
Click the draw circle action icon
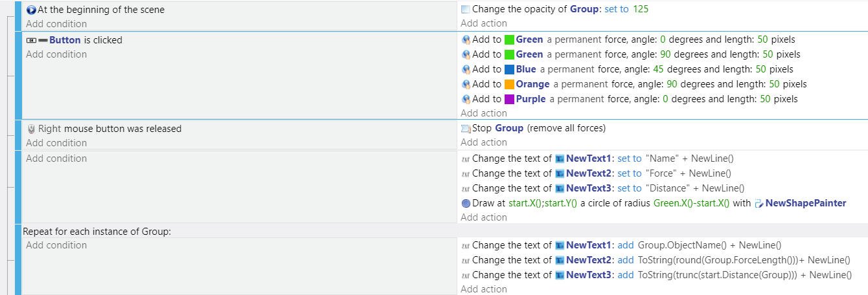point(466,203)
